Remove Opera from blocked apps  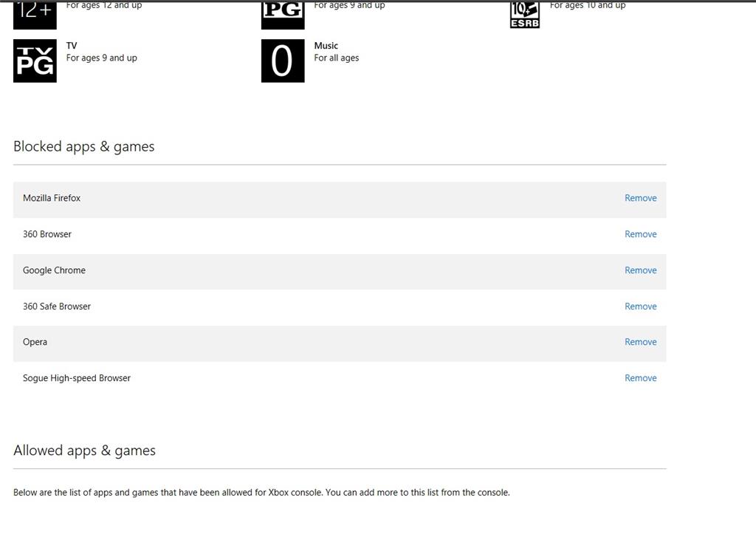(640, 341)
